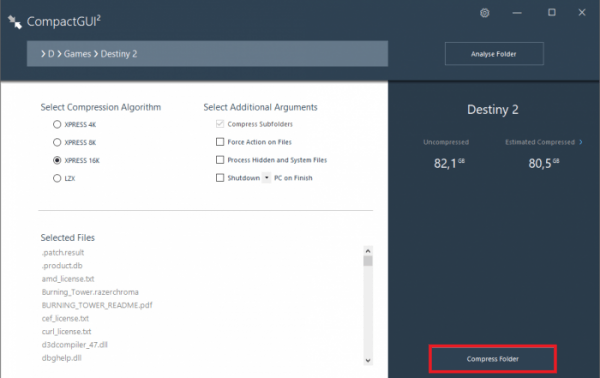Screen dimensions: 600x378
Task: Click the D drive breadcrumb segment
Action: [51, 54]
